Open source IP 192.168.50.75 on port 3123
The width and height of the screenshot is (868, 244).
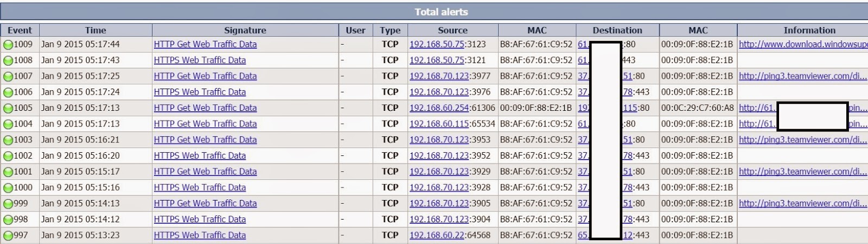point(437,45)
